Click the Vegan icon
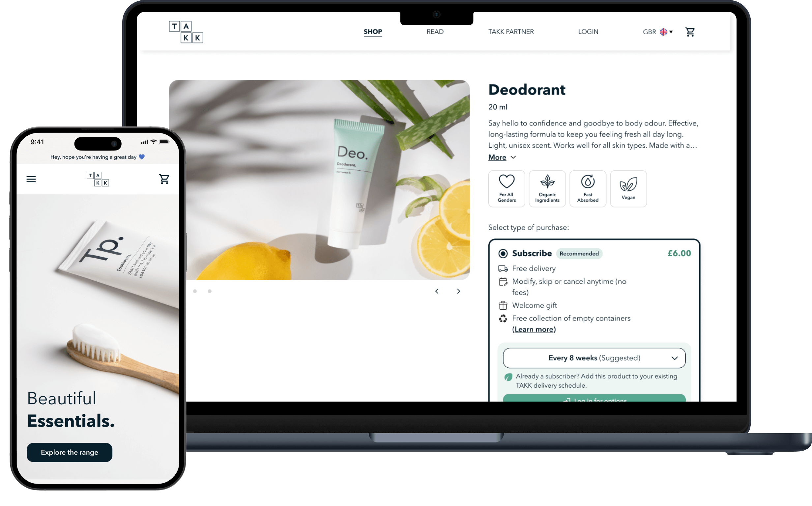The image size is (812, 506). click(628, 186)
